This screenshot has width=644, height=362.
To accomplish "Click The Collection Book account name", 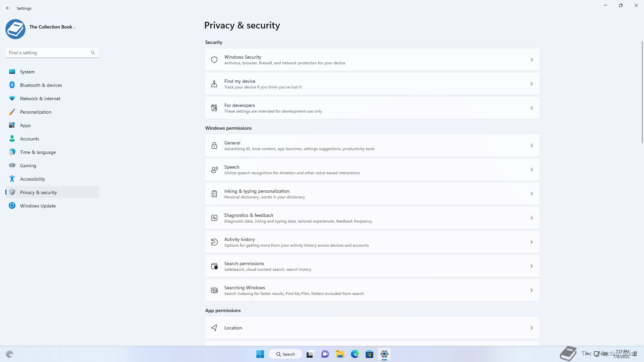I will tap(52, 27).
